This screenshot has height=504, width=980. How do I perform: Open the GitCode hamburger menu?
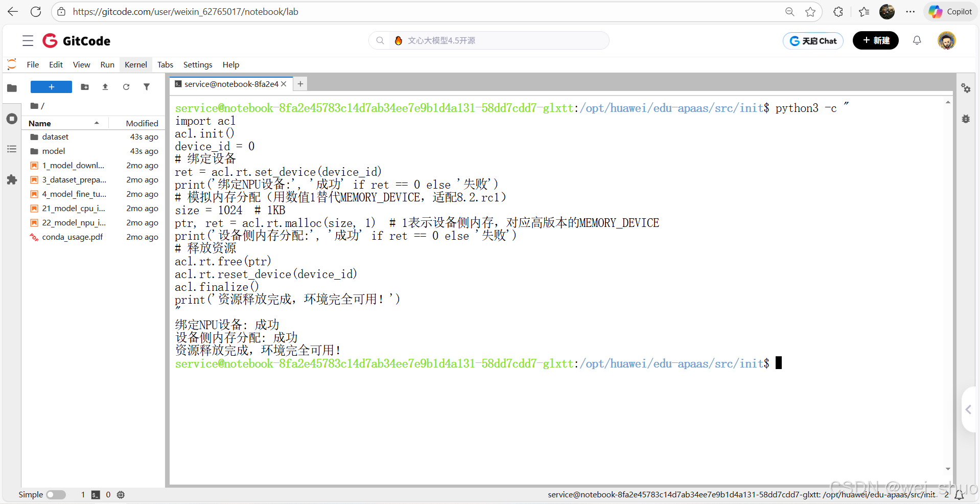(x=28, y=40)
